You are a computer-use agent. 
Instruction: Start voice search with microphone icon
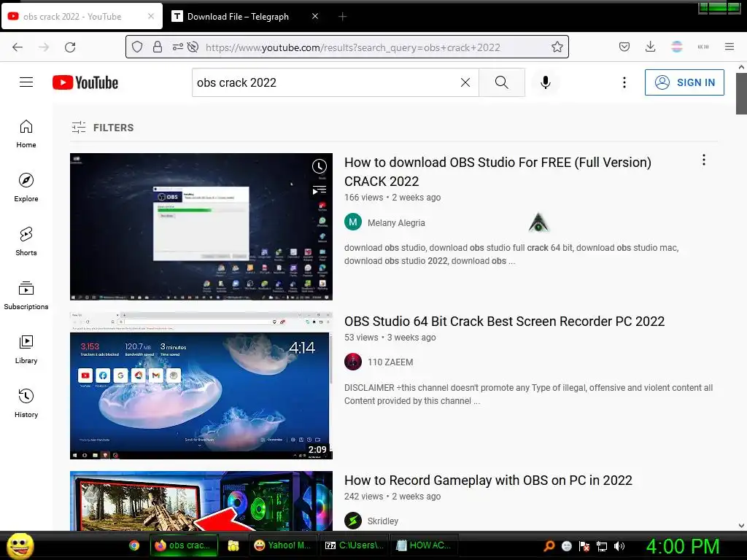tap(546, 82)
